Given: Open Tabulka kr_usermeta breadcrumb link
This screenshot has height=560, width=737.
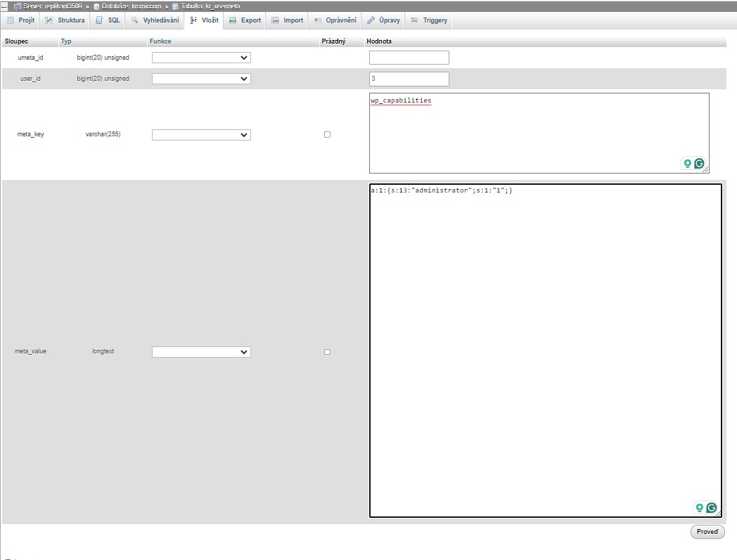Looking at the screenshot, I should tap(210, 6).
